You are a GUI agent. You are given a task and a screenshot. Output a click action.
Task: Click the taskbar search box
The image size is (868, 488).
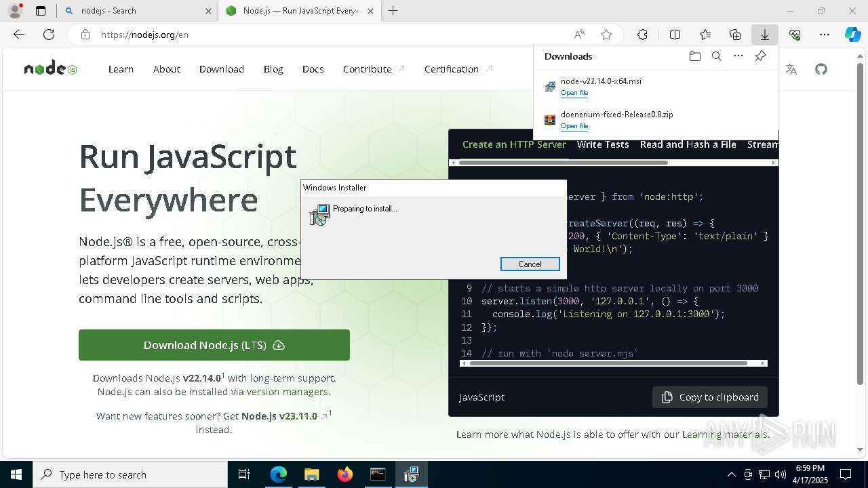point(130,474)
